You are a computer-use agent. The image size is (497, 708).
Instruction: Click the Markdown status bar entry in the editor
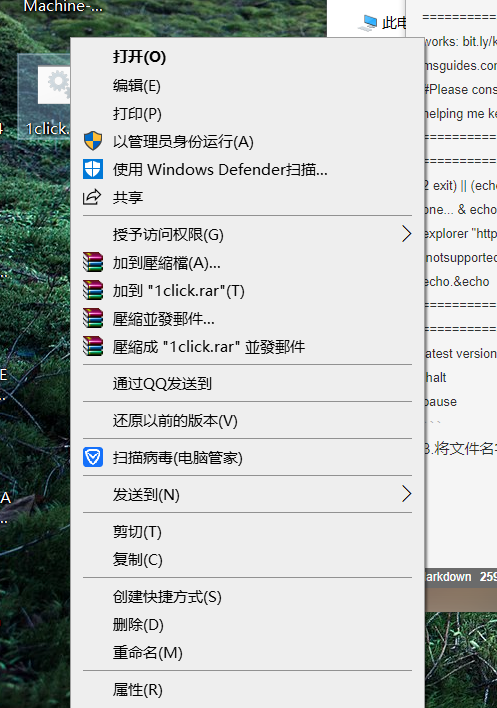point(448,577)
